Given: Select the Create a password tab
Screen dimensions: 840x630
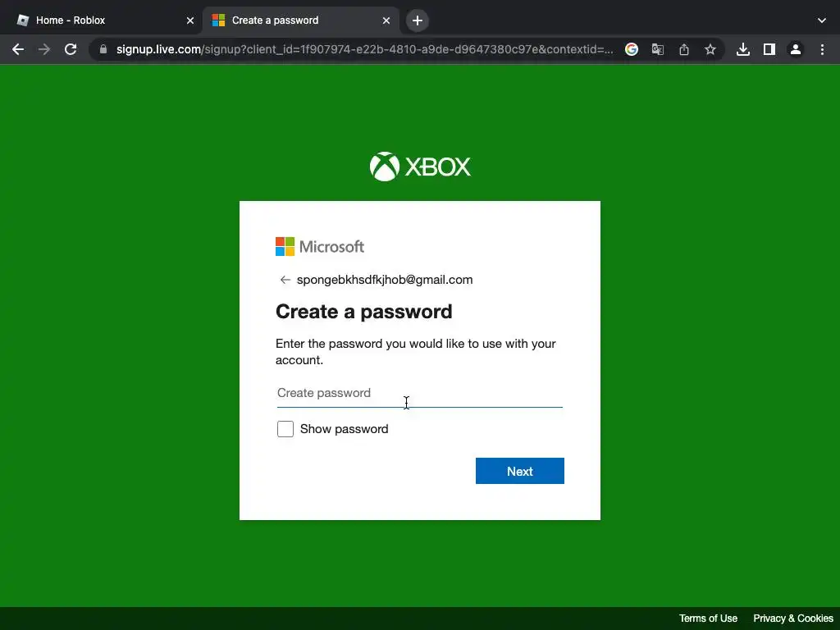Looking at the screenshot, I should tap(300, 21).
